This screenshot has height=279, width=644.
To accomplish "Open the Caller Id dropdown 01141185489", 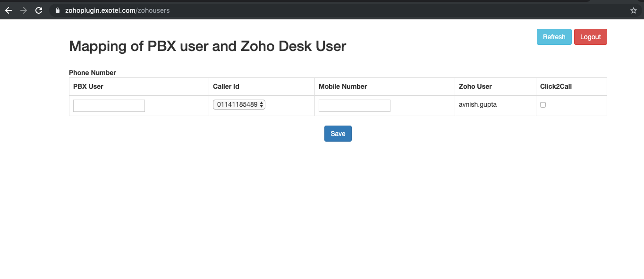I will point(239,105).
